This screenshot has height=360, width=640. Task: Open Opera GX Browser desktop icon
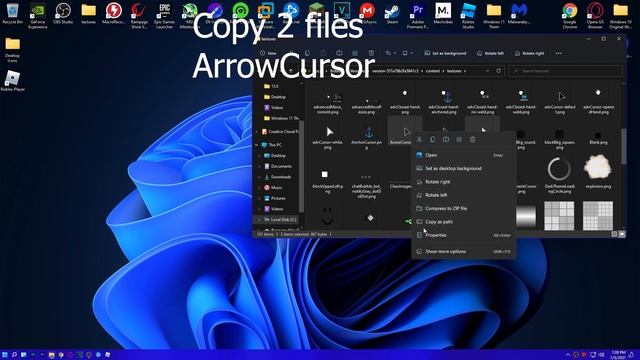click(x=595, y=16)
